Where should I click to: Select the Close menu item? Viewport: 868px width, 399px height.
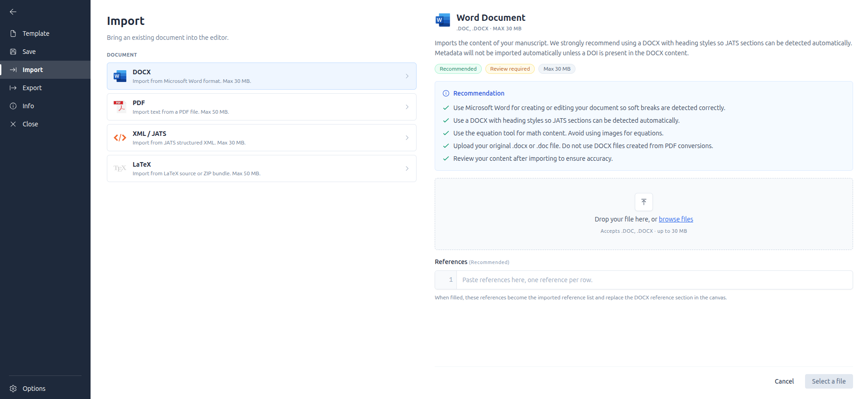click(45, 124)
